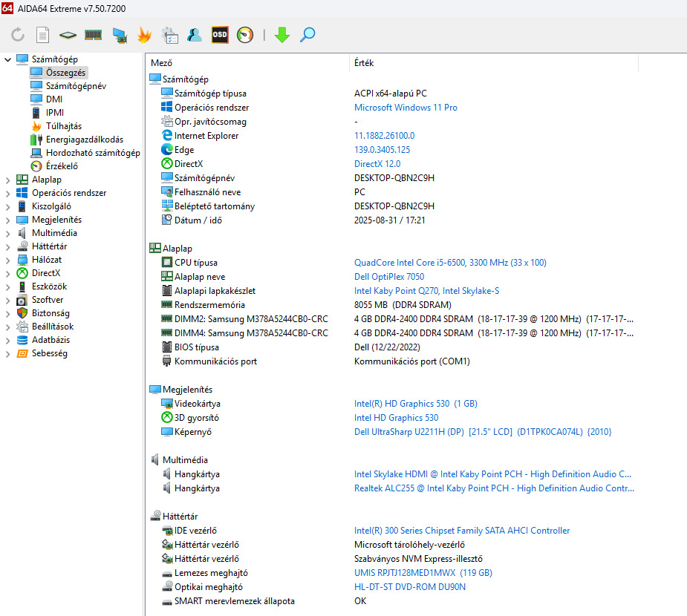This screenshot has height=616, width=687.
Task: Open Dell UltraSharp U2211H monitor link
Action: click(483, 432)
